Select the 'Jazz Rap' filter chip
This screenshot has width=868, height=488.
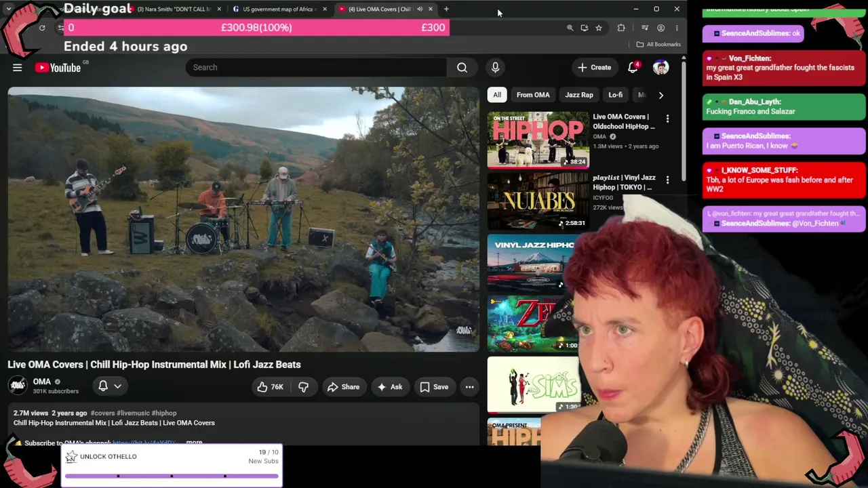579,95
